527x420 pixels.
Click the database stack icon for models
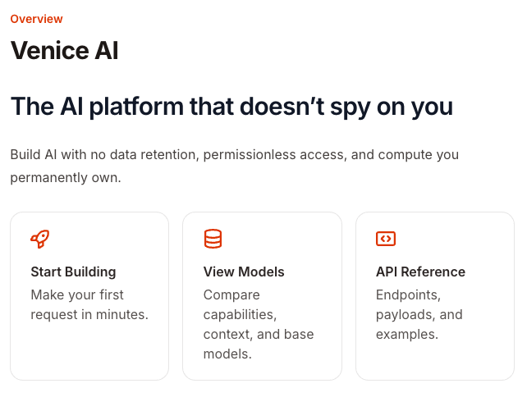point(213,239)
